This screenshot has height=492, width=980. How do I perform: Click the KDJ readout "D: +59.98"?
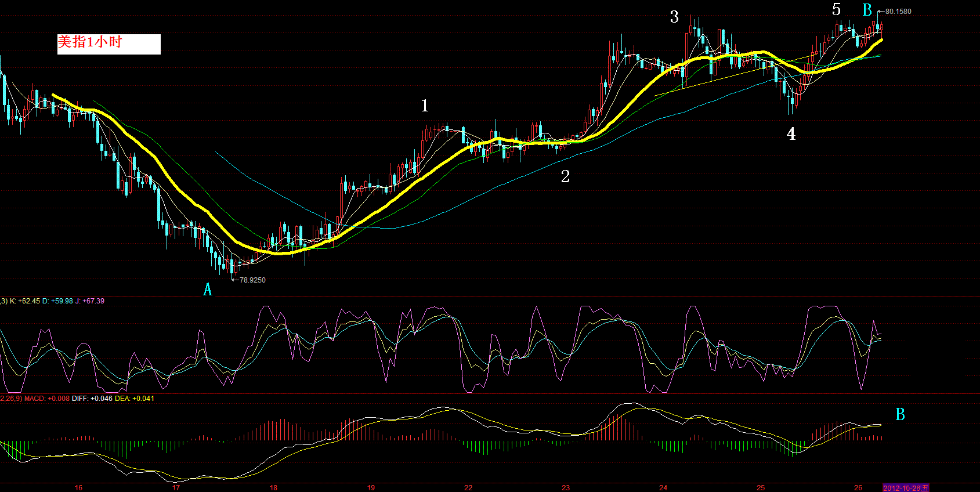[x=57, y=301]
